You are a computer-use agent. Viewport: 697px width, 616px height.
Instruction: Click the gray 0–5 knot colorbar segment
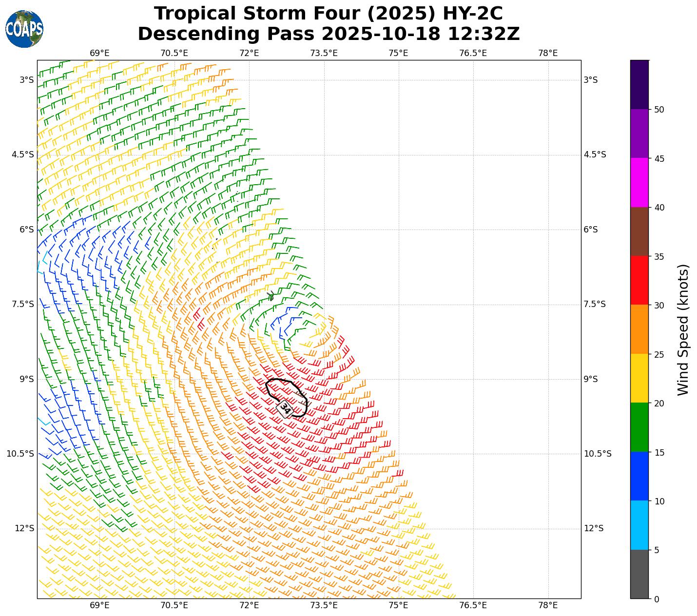click(x=639, y=574)
